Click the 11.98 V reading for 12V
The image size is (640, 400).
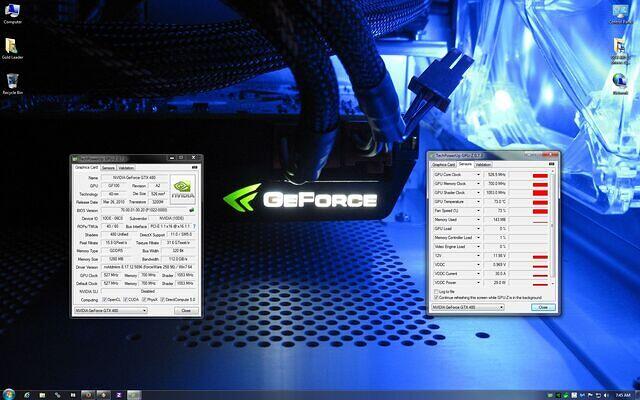[496, 256]
